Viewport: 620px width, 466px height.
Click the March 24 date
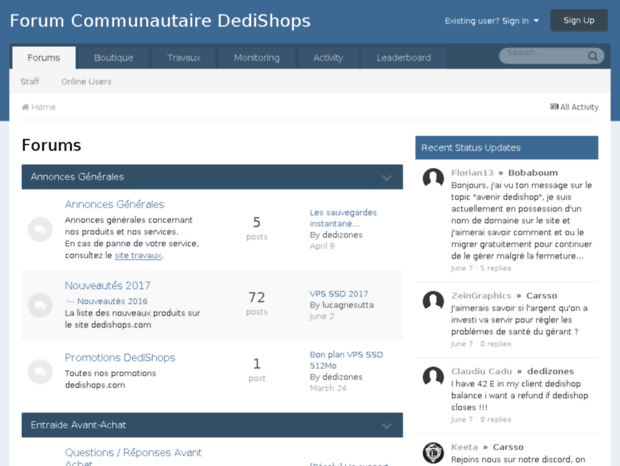(x=328, y=388)
